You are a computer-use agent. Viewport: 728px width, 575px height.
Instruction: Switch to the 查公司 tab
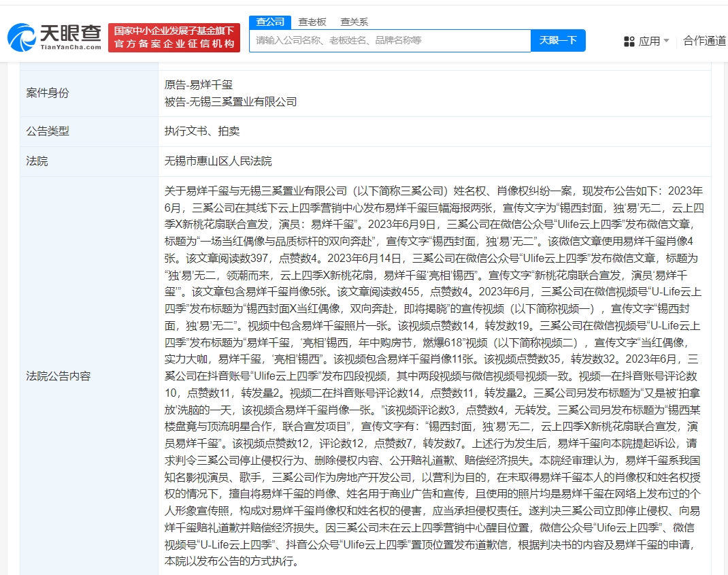coord(270,22)
